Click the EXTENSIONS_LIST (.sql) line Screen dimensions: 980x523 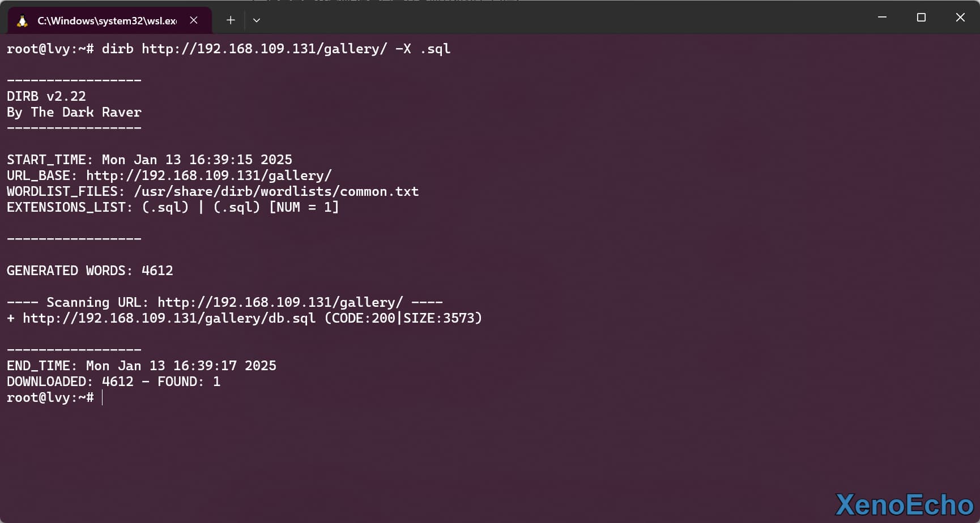[173, 207]
